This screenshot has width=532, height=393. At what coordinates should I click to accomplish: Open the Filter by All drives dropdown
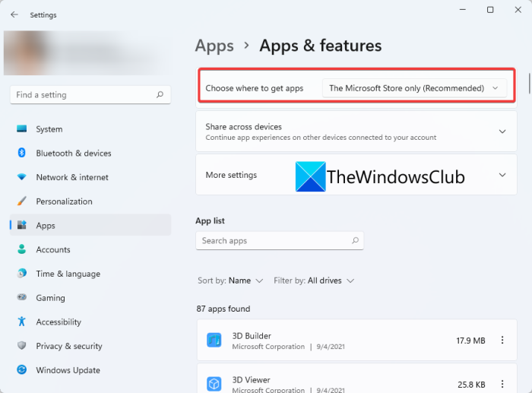pyautogui.click(x=314, y=280)
